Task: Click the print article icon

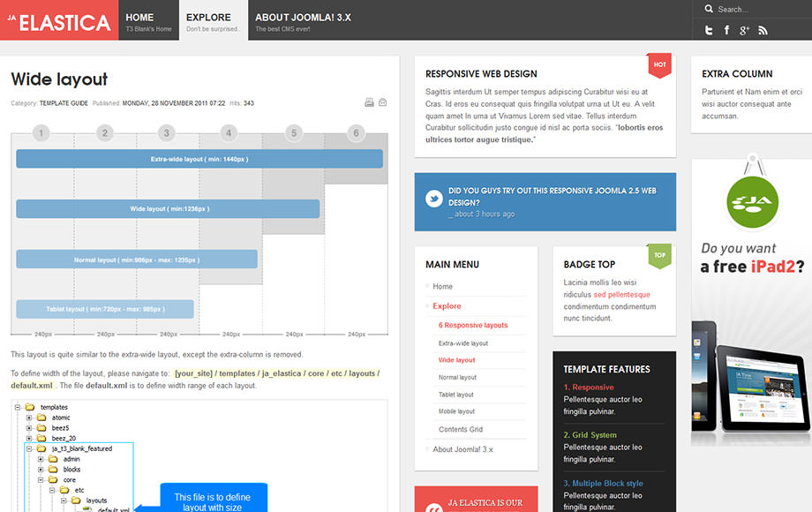Action: 370,102
